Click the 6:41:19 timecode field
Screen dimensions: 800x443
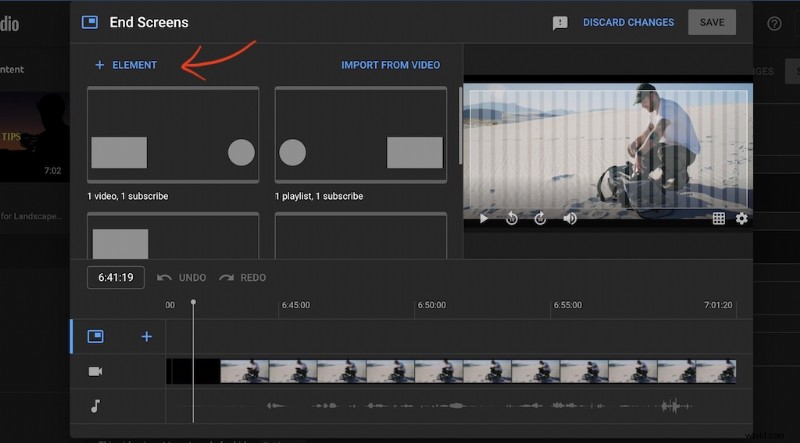tap(116, 278)
